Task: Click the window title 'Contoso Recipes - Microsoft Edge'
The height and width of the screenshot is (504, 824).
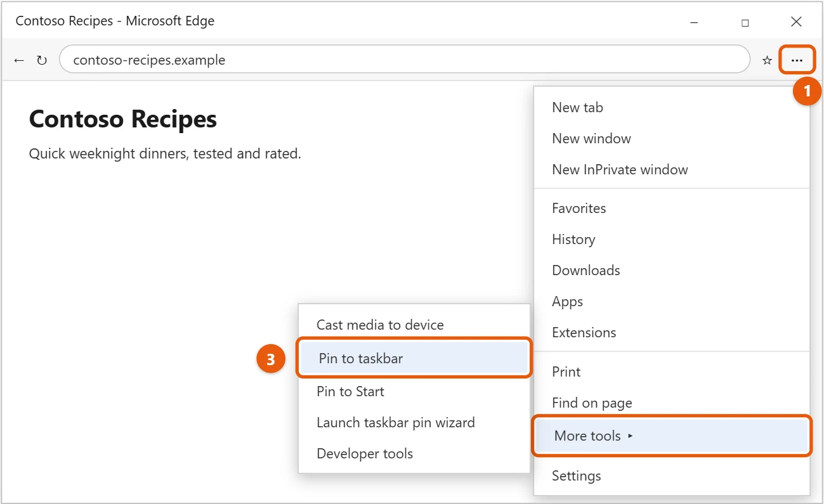Action: (115, 21)
